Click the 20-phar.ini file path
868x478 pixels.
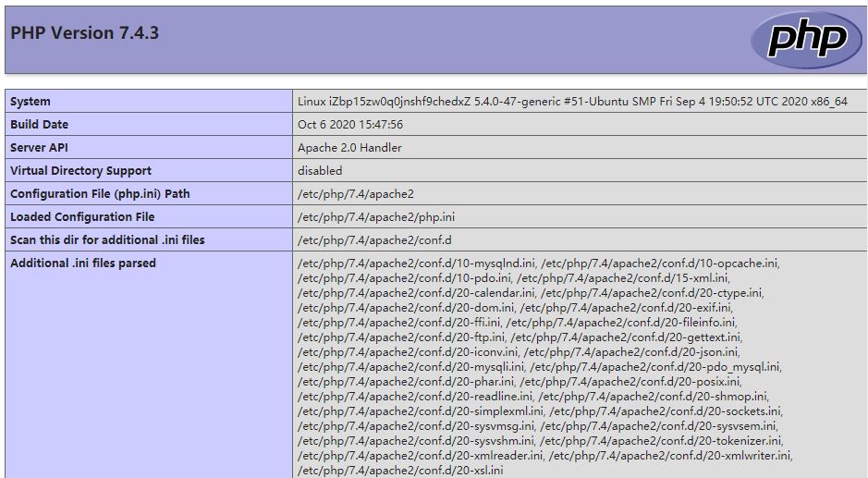point(406,382)
